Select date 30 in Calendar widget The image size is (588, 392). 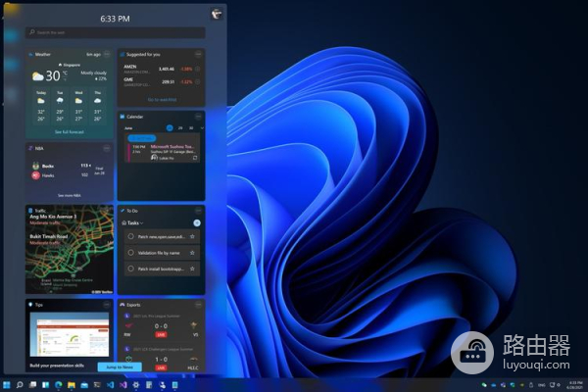coord(191,128)
